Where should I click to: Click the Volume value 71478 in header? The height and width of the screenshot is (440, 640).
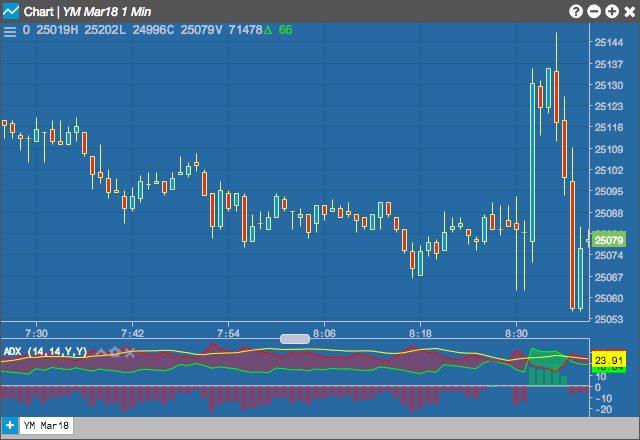pos(245,30)
